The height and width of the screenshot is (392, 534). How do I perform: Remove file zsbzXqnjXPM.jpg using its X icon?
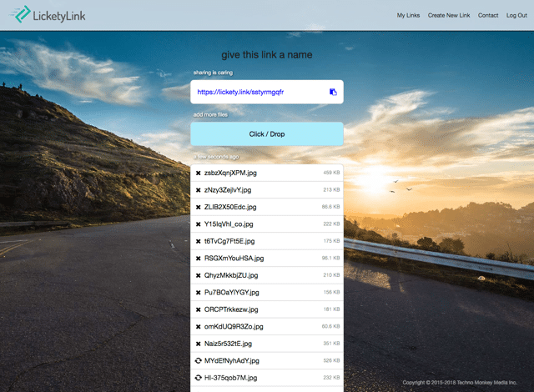point(198,173)
